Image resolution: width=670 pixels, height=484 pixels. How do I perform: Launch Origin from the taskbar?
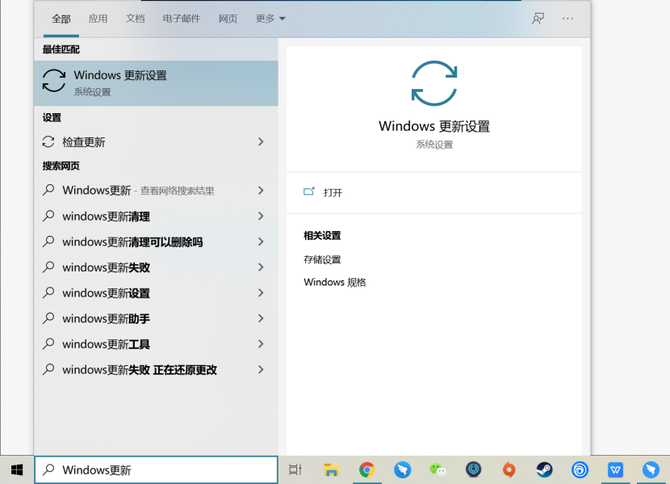tap(509, 470)
